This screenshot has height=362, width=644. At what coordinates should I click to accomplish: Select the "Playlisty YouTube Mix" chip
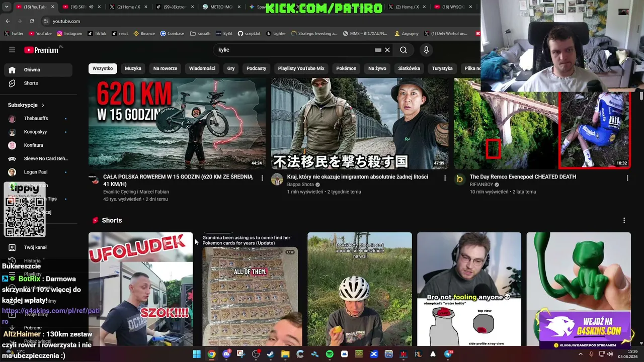pos(301,68)
